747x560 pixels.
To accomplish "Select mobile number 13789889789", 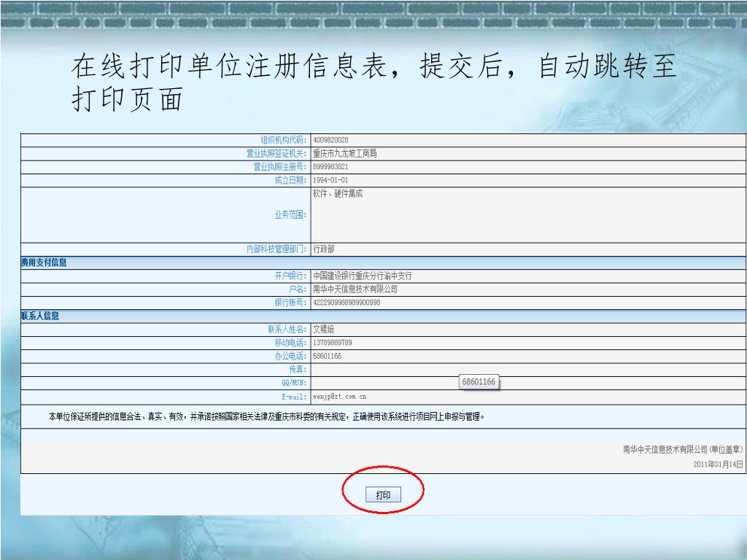I will (x=333, y=343).
